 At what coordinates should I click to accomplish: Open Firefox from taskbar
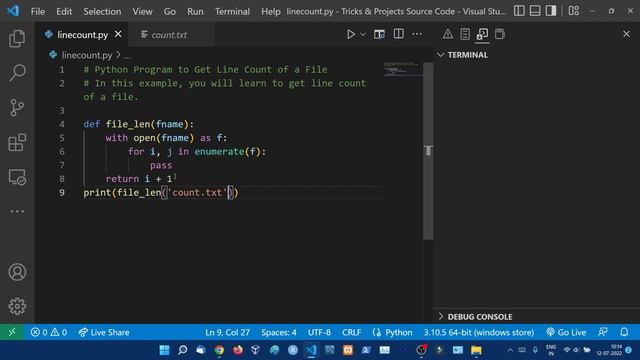tap(238, 350)
